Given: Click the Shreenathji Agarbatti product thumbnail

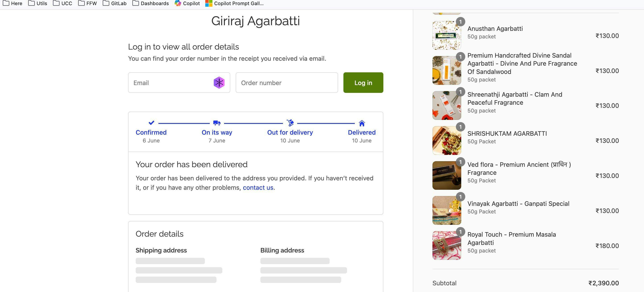Looking at the screenshot, I should [447, 106].
